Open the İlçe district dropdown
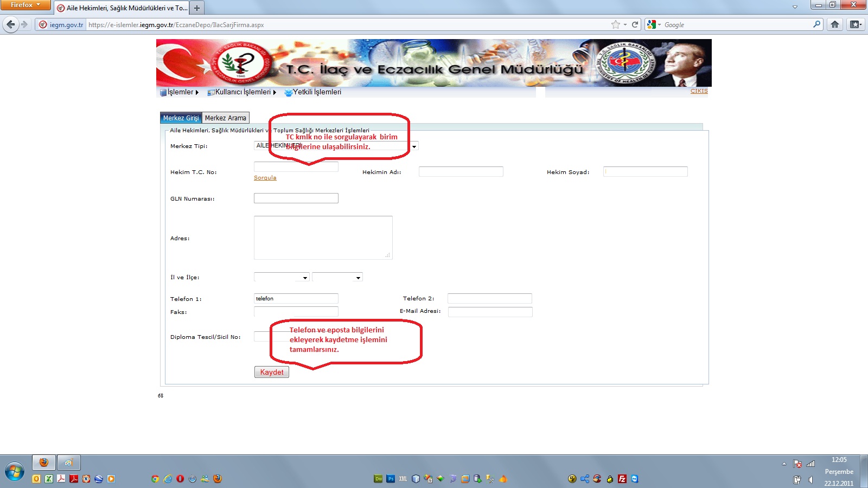Screen dimensions: 868x488 (358, 278)
